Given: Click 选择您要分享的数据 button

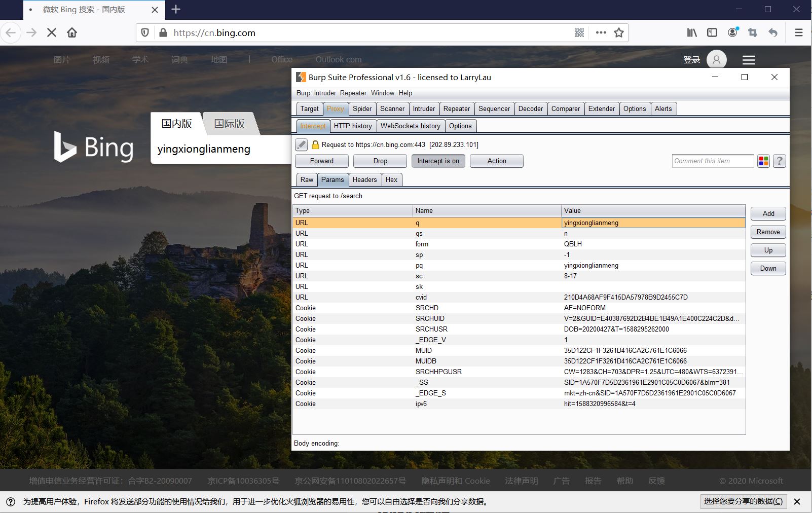Looking at the screenshot, I should (744, 501).
